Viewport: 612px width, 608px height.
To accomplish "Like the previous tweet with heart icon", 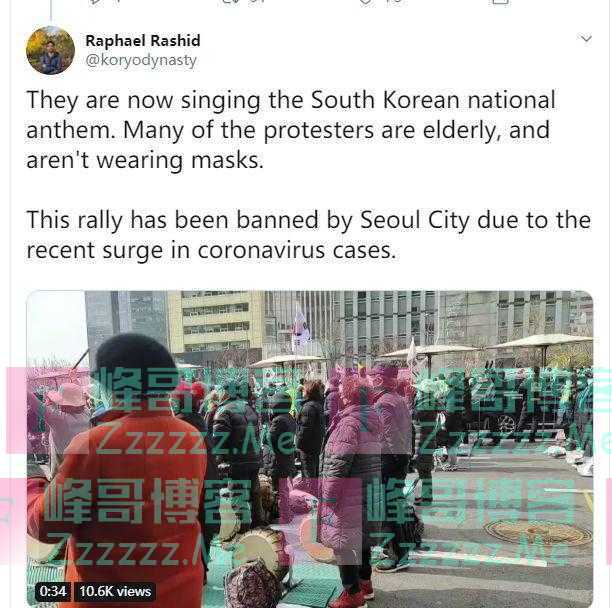I will [366, 2].
